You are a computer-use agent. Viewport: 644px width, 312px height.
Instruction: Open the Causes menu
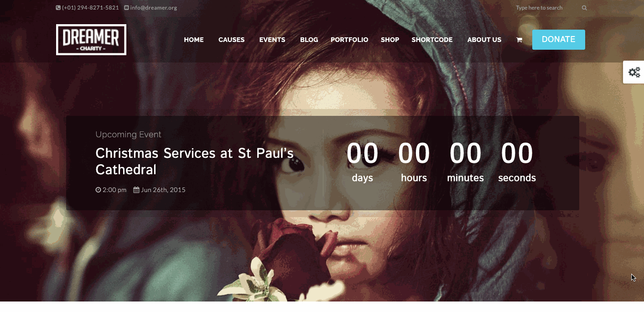pyautogui.click(x=232, y=40)
